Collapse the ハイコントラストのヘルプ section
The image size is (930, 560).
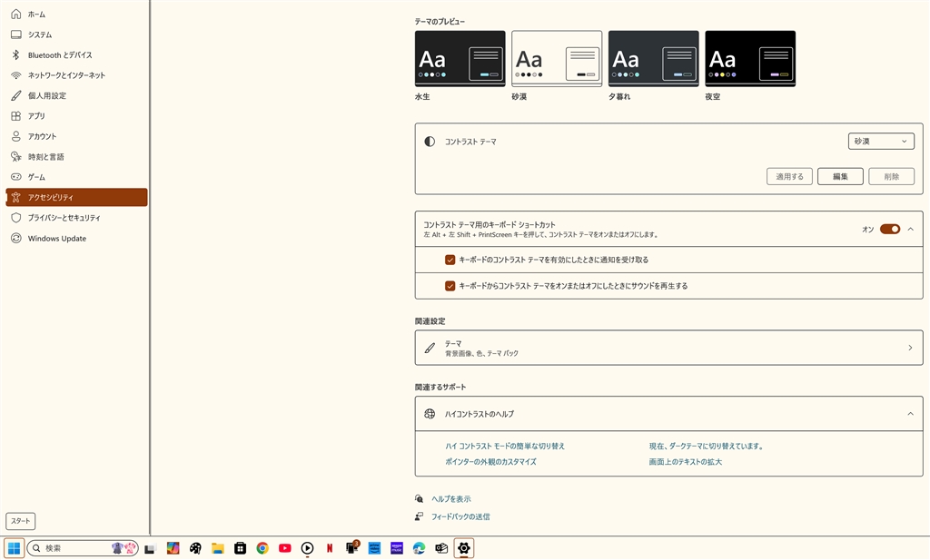click(x=910, y=414)
